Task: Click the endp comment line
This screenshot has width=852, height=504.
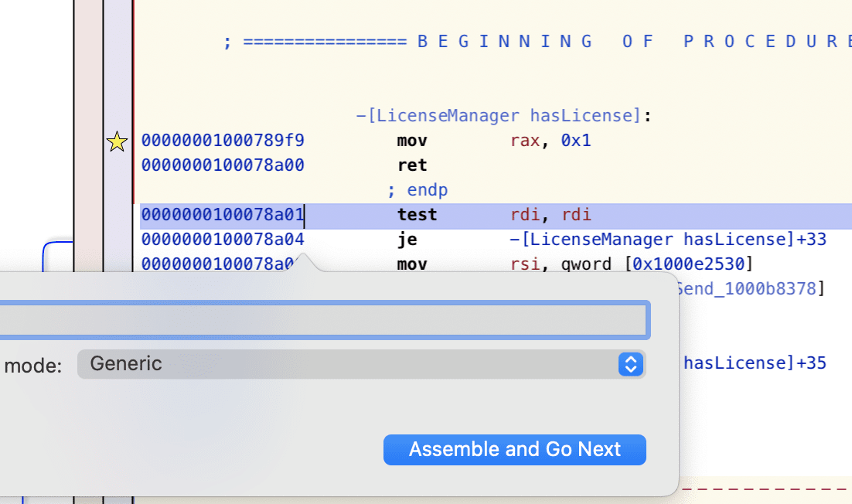Action: [417, 190]
